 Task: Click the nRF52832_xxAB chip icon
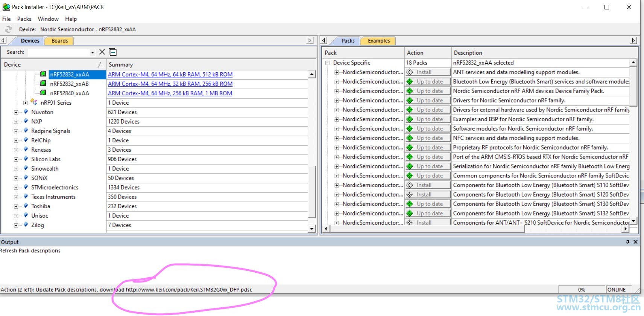(x=43, y=83)
